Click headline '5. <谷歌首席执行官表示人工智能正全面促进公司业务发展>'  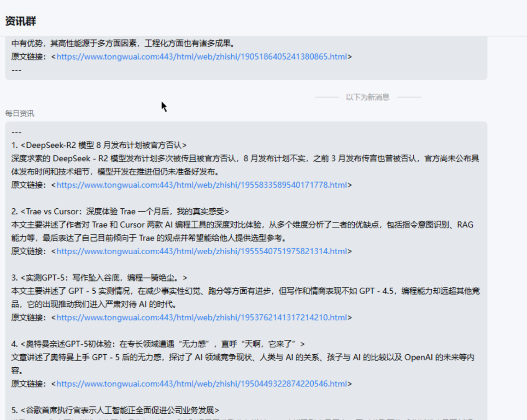coord(115,410)
